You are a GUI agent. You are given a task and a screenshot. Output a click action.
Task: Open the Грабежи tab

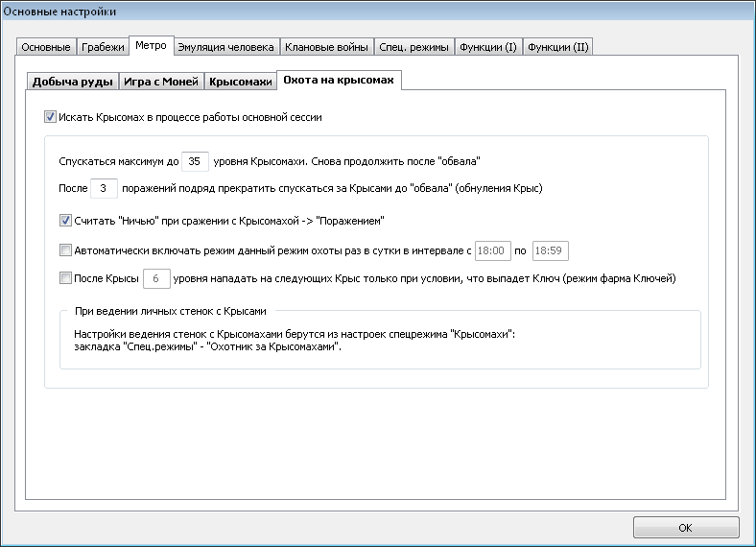[103, 47]
